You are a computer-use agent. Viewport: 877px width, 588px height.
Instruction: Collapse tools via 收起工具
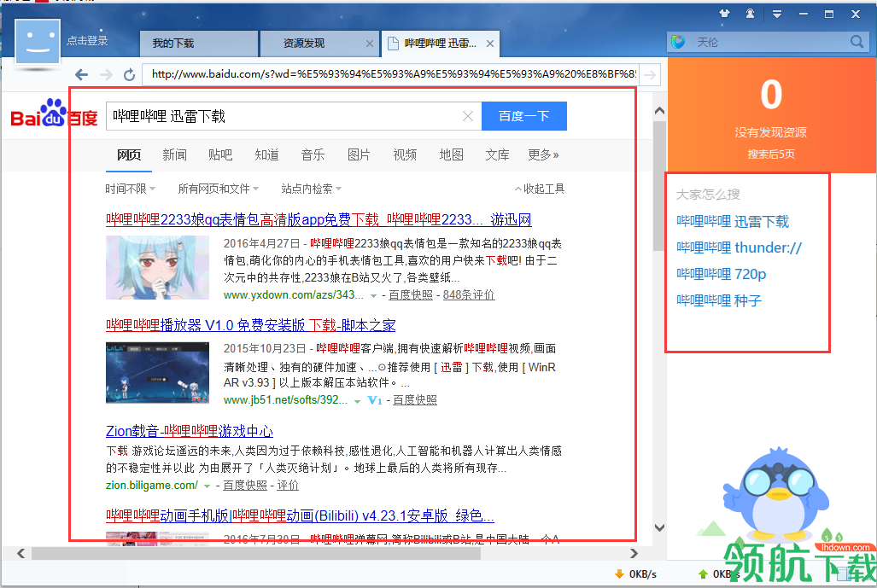pyautogui.click(x=540, y=189)
